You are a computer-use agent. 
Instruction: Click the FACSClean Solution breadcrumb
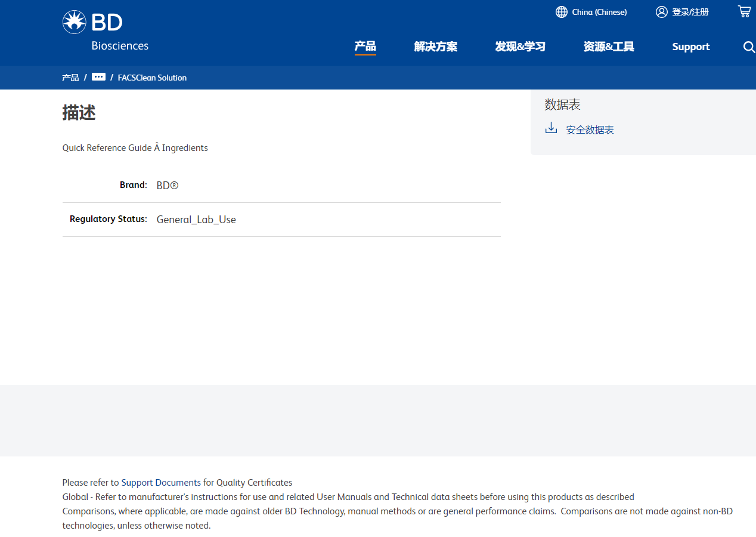152,78
